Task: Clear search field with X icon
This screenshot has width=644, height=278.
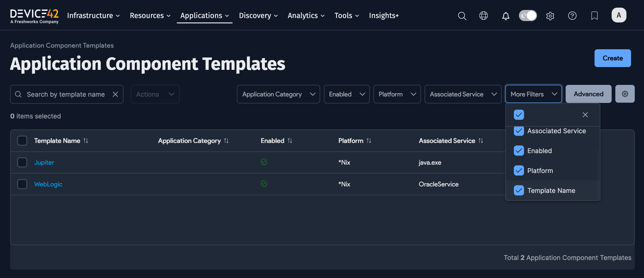Action: point(115,94)
